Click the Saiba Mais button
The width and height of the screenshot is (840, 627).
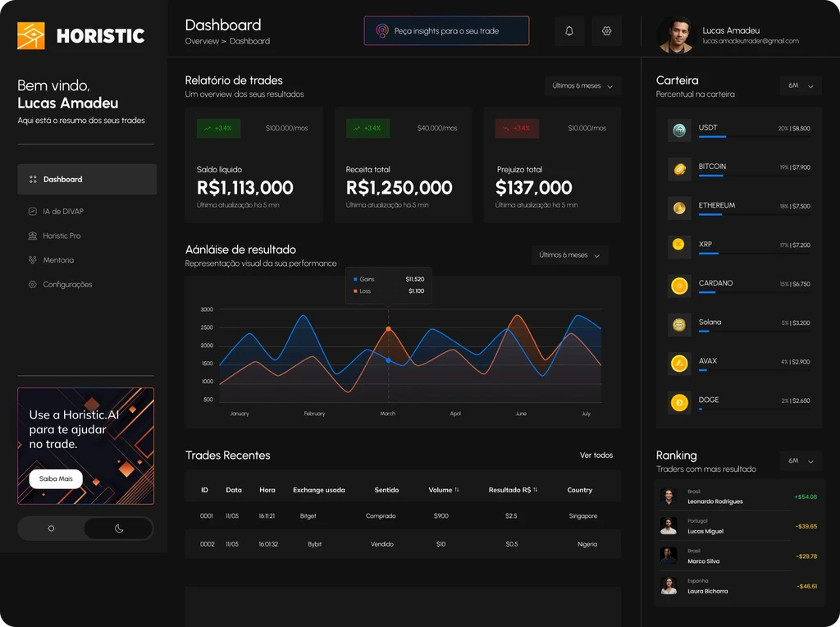(55, 478)
